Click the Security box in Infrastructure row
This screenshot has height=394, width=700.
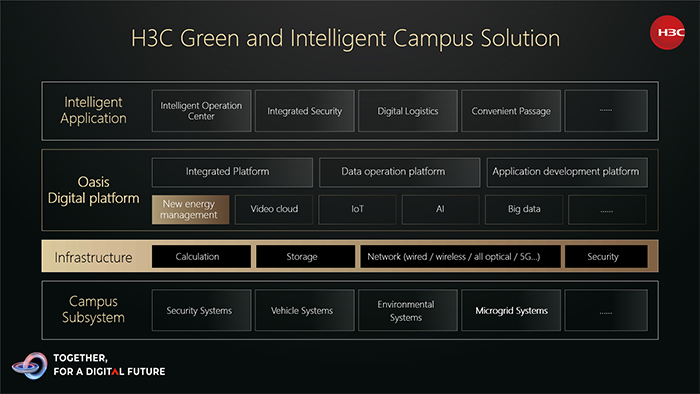click(x=606, y=257)
